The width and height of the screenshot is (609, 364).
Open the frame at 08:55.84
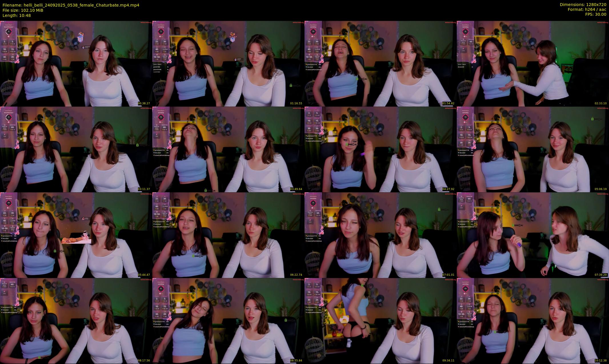[x=228, y=321]
